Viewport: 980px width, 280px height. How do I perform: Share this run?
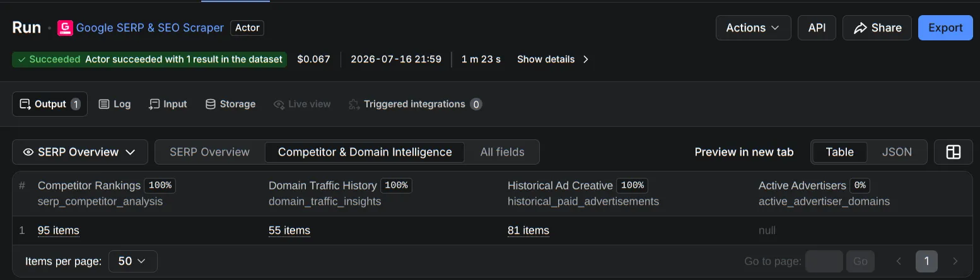click(x=877, y=28)
